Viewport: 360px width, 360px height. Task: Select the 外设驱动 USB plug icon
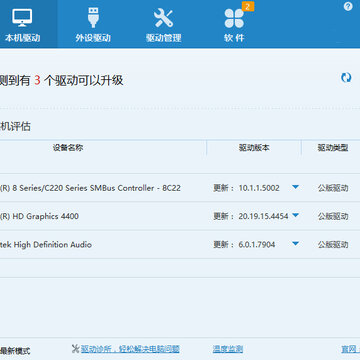(x=93, y=17)
